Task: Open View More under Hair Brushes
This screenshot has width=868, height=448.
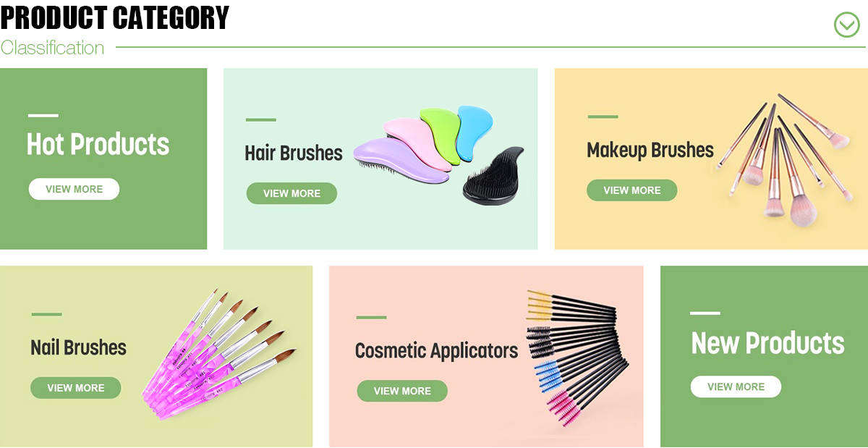Action: coord(292,193)
